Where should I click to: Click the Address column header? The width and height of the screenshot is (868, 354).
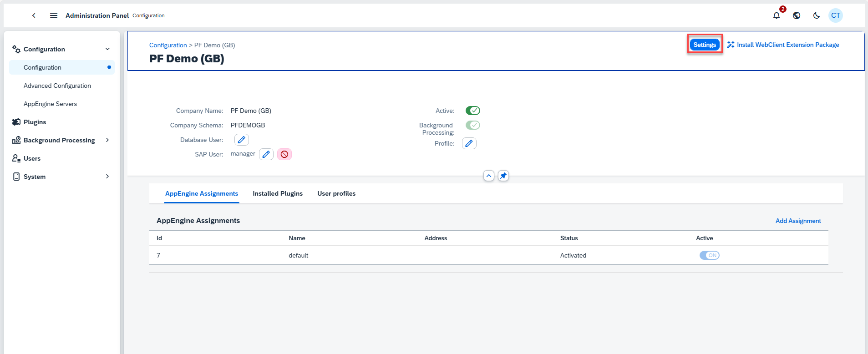(436, 238)
